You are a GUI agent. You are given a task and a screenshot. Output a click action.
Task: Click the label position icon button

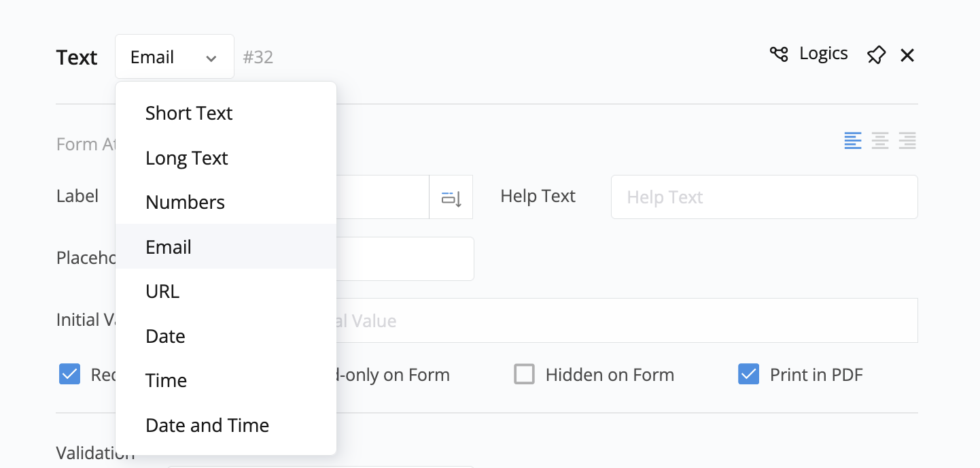(x=451, y=197)
